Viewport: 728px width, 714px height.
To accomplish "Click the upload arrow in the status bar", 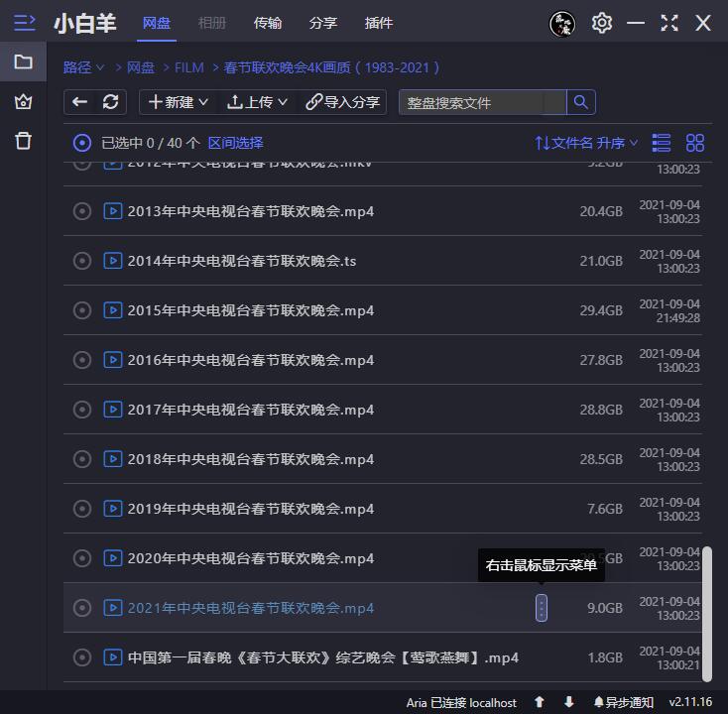I will tap(539, 702).
